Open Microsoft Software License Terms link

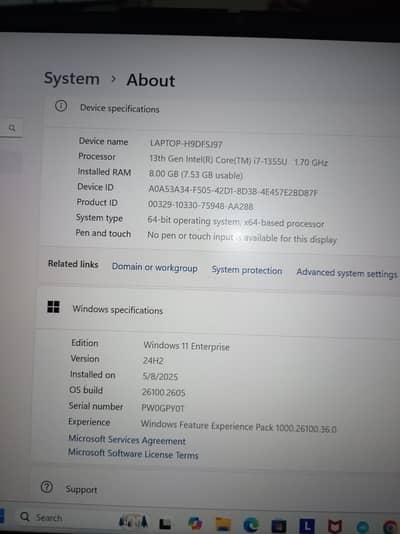133,453
